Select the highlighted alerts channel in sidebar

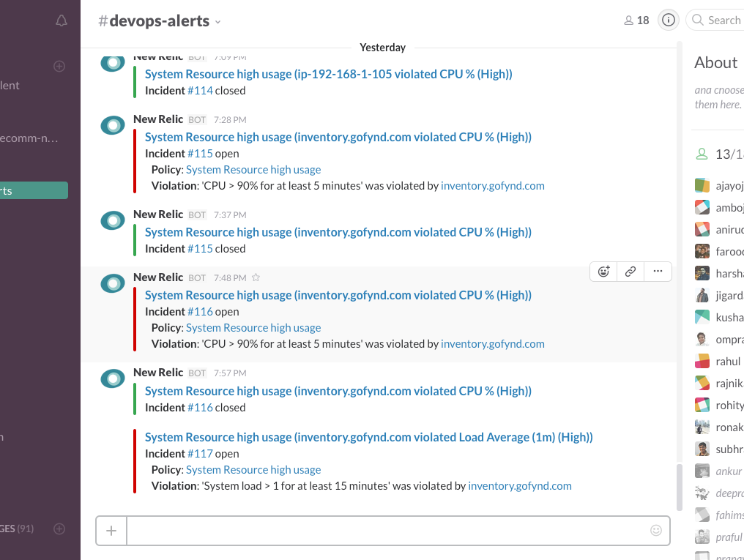34,190
